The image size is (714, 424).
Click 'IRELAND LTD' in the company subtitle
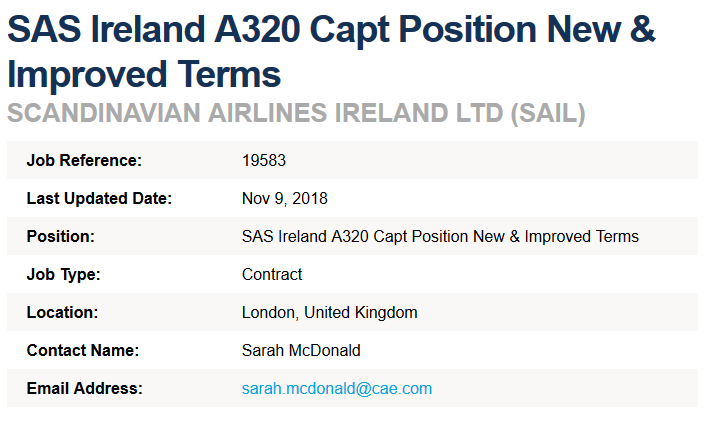click(416, 113)
